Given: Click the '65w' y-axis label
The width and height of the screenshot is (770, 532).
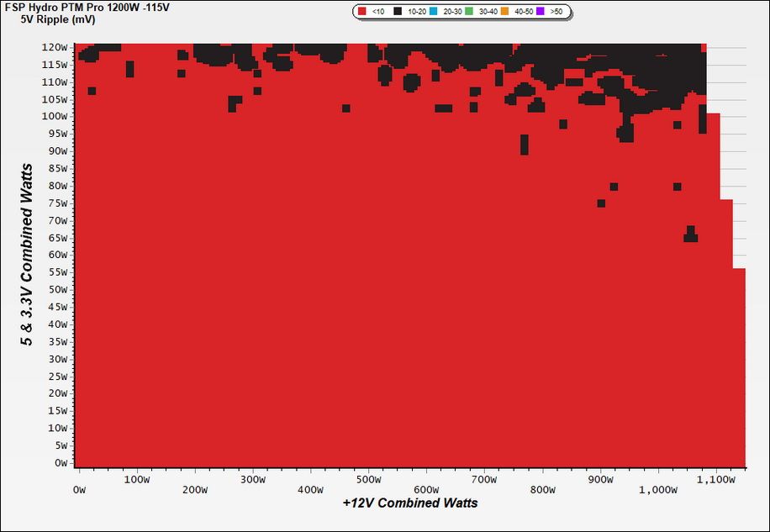Looking at the screenshot, I should coord(57,238).
